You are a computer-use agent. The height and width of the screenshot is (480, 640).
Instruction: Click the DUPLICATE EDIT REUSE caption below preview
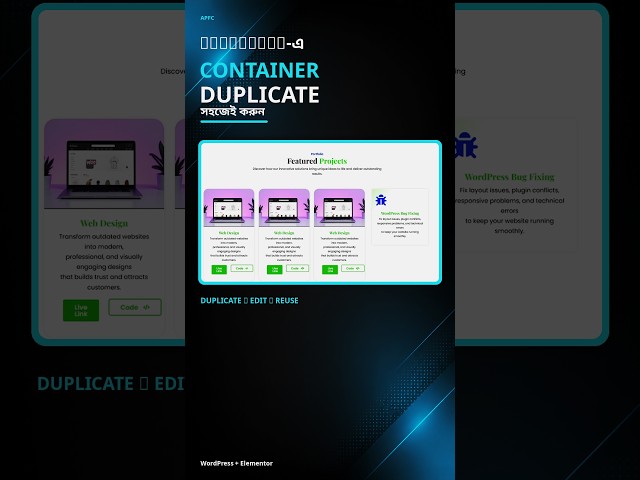(249, 301)
